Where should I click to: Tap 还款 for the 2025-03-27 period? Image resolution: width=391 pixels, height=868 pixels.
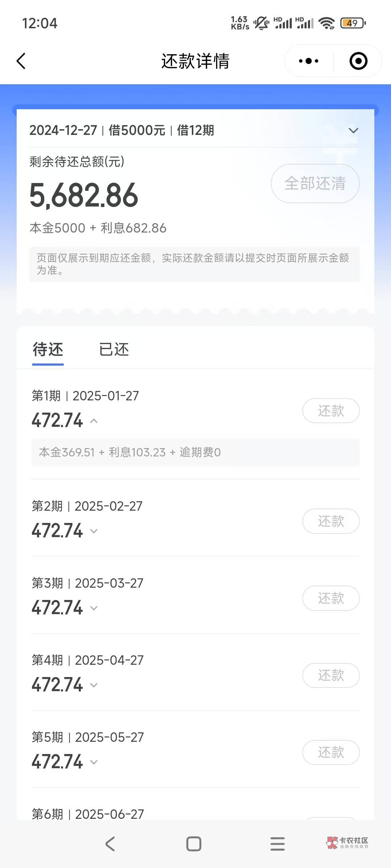331,598
